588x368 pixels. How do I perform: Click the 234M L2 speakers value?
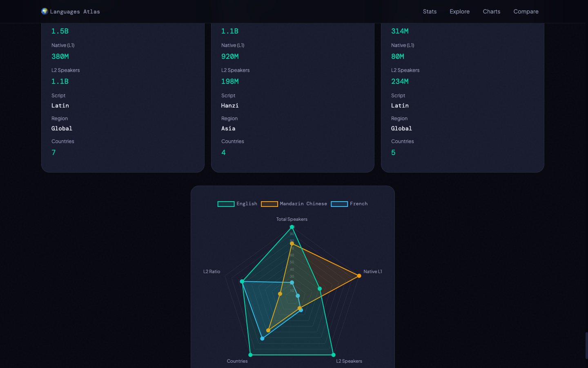400,81
